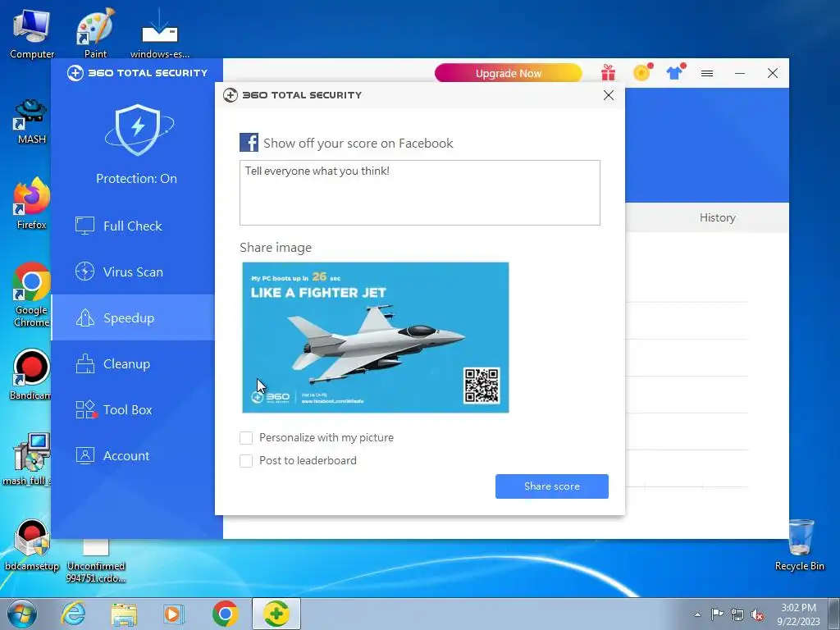The height and width of the screenshot is (630, 840).
Task: Show hidden system tray icons arrow
Action: coord(697,615)
